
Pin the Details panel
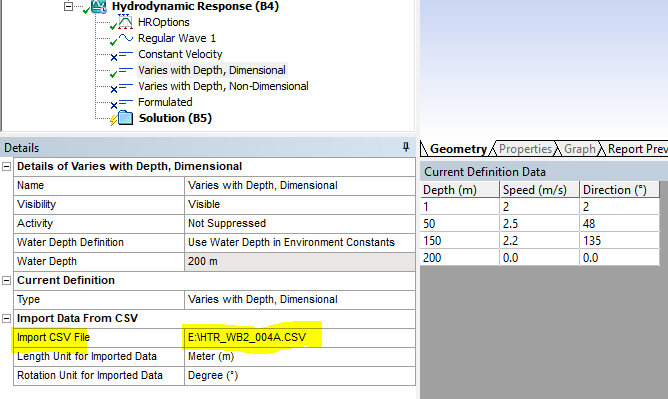[x=406, y=147]
